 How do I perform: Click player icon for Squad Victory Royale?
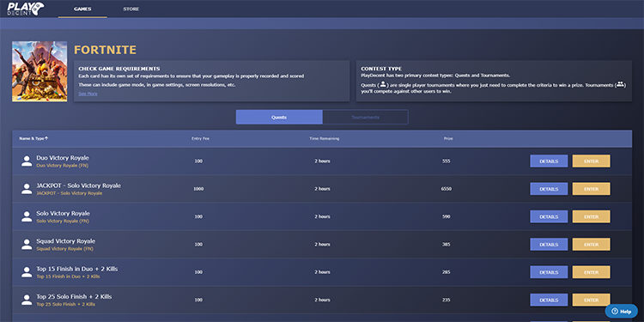pos(27,245)
